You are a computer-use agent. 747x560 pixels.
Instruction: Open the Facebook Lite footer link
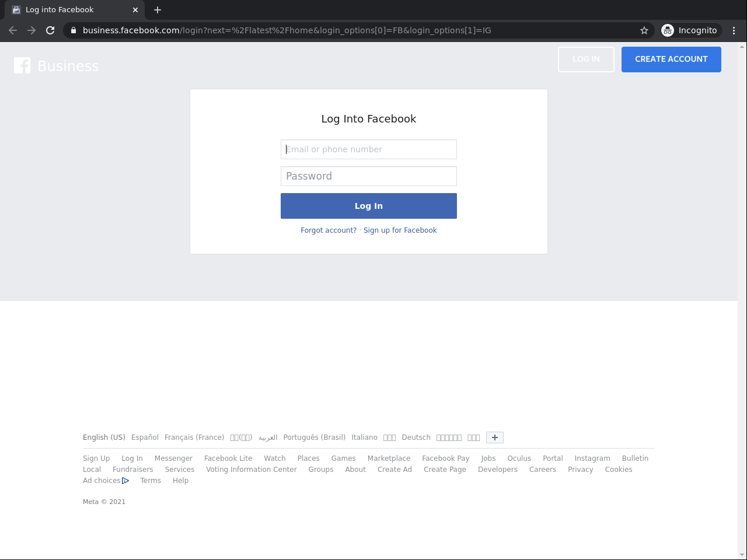coord(228,459)
